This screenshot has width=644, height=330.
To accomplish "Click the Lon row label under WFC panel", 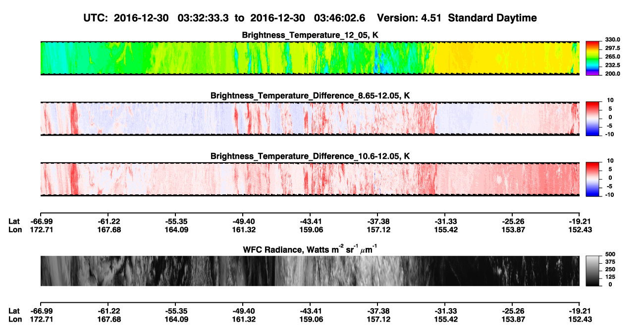I will pos(15,319).
